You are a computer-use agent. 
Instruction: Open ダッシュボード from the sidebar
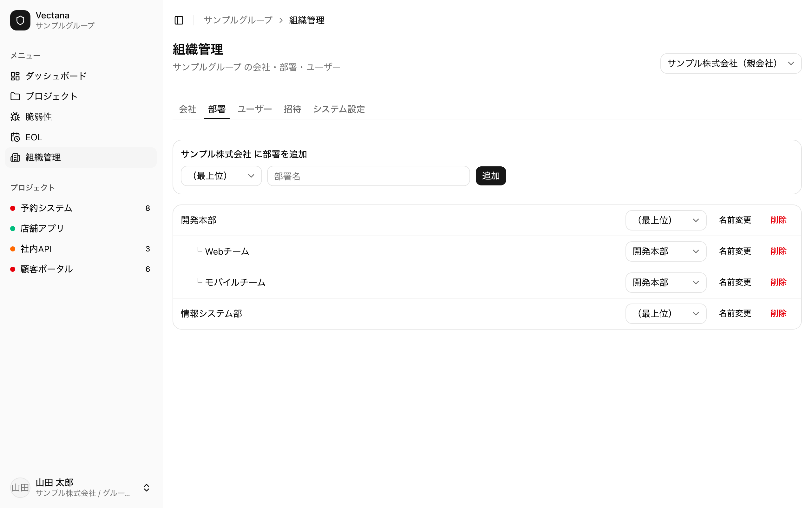[x=81, y=76]
